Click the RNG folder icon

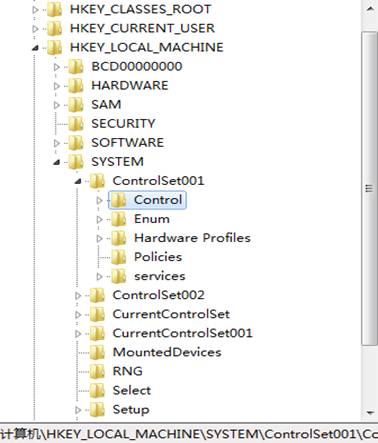[97, 371]
